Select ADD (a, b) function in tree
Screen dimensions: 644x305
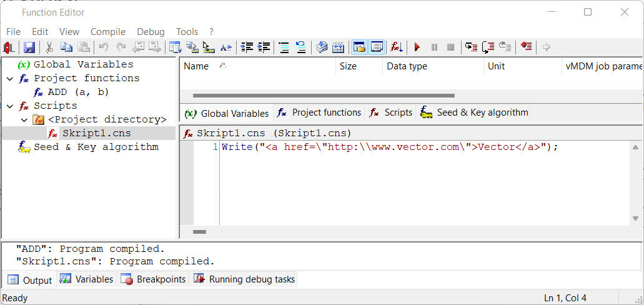(x=79, y=92)
